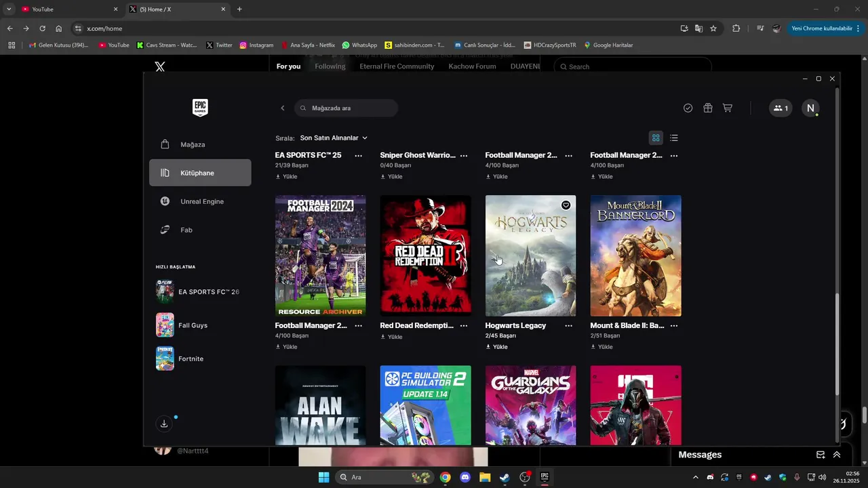
Task: Open options menu for Football Manager 2024 card
Action: coord(358,325)
